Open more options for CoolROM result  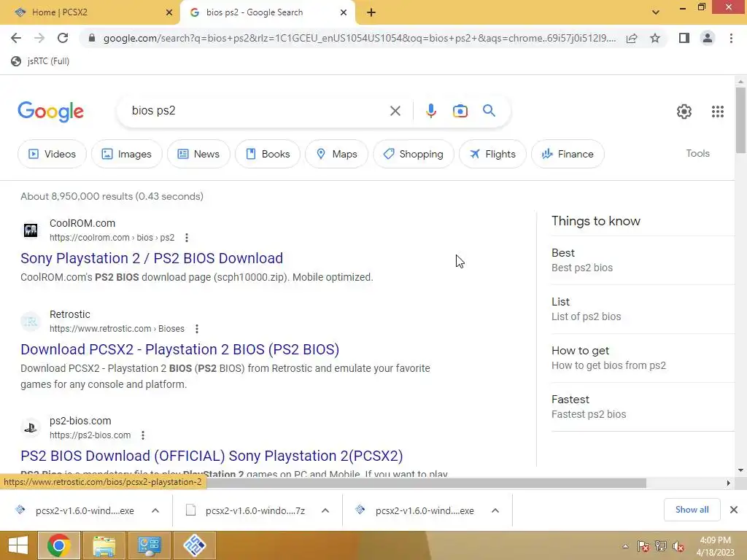(x=187, y=238)
